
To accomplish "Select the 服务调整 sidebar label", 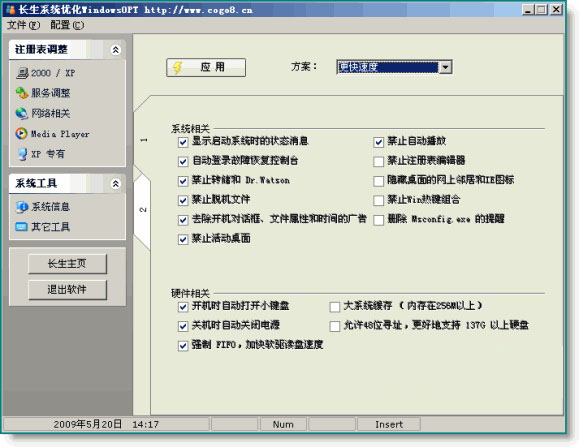I will pos(51,93).
